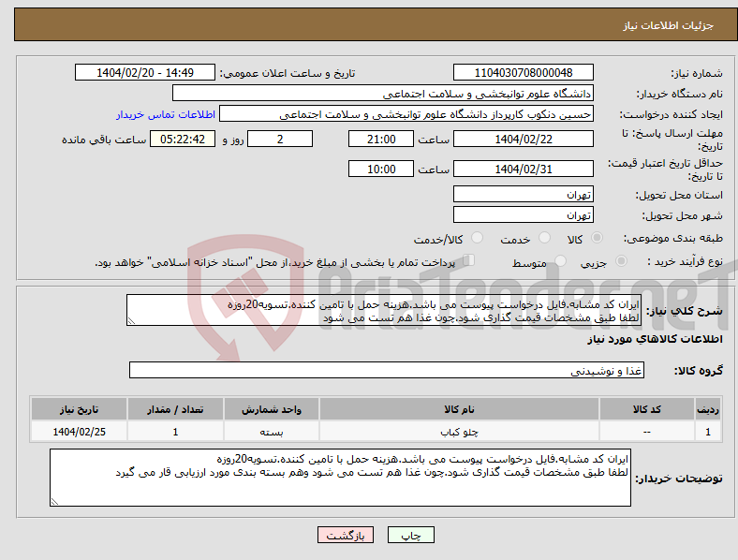738x560 pixels.
Task: Open the اطلاعات تماس خریدار link
Action: (166, 114)
